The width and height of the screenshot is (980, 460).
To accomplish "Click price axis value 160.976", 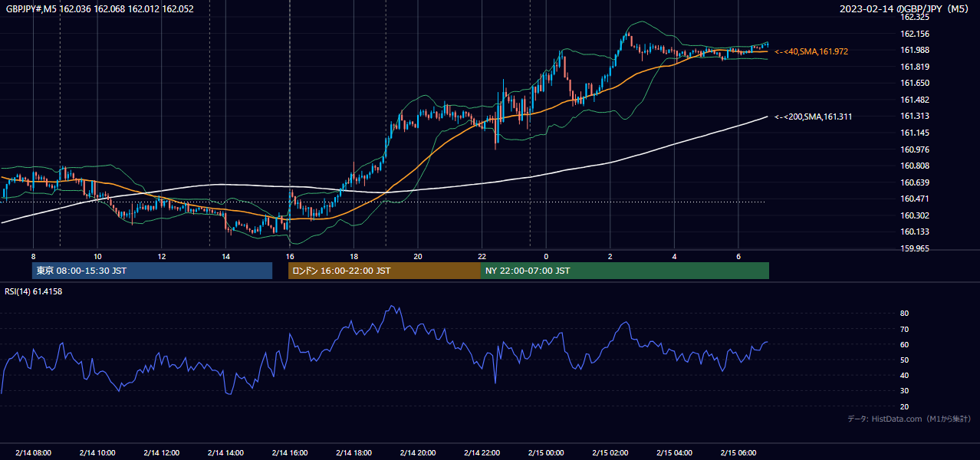I will click(914, 149).
